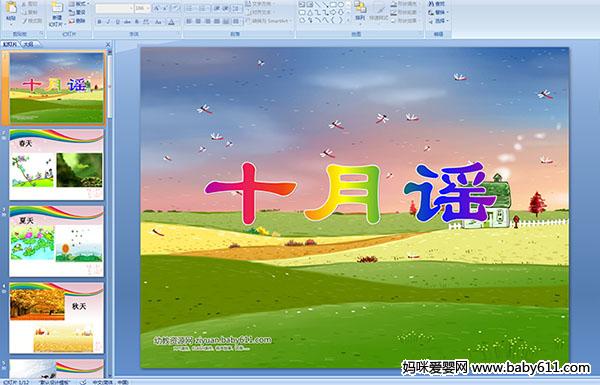Toggle bold formatting
Image resolution: width=600 pixels, height=385 pixels.
click(x=99, y=22)
